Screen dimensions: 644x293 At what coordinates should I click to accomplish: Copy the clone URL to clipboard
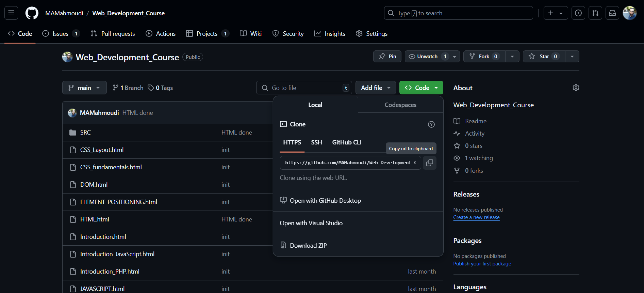pos(430,163)
